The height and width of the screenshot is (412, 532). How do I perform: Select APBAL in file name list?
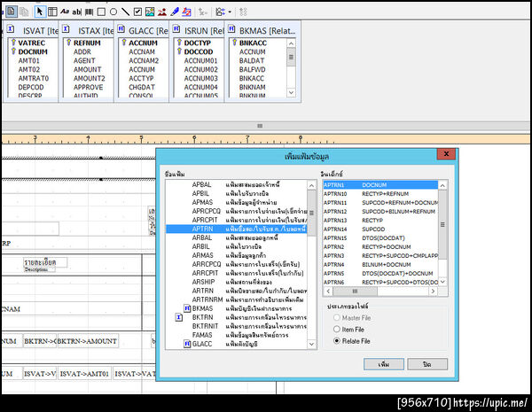[236, 185]
